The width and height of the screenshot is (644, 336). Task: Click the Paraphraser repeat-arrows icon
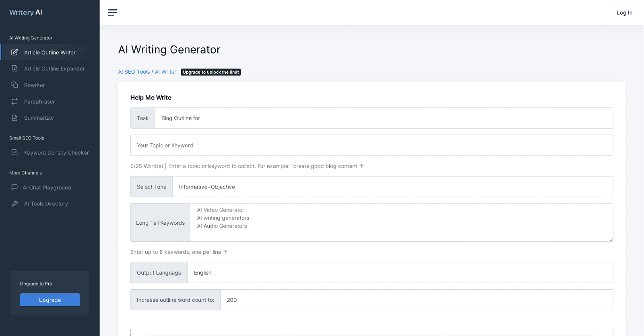tap(14, 102)
